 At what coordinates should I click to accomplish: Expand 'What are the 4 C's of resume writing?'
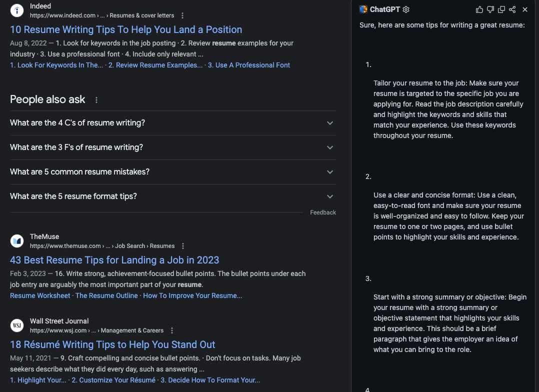[x=173, y=123]
